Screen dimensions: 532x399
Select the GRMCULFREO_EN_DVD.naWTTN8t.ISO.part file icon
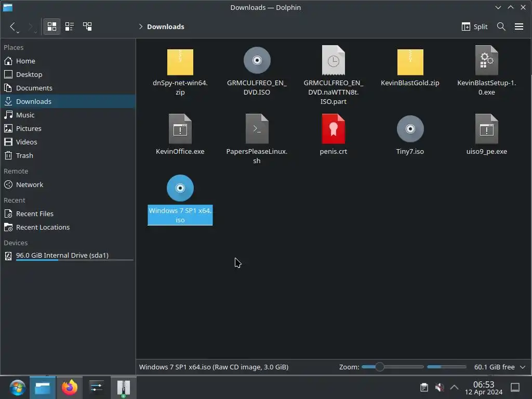[334, 60]
